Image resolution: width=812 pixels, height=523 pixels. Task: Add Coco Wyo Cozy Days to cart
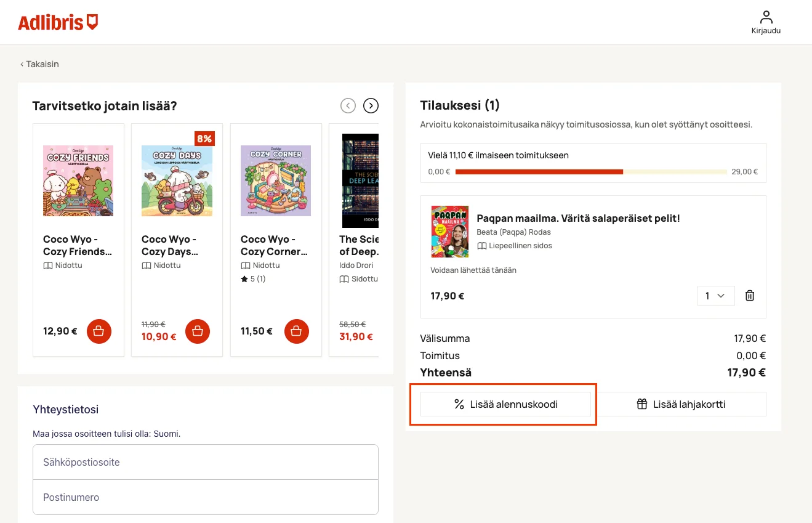point(198,331)
